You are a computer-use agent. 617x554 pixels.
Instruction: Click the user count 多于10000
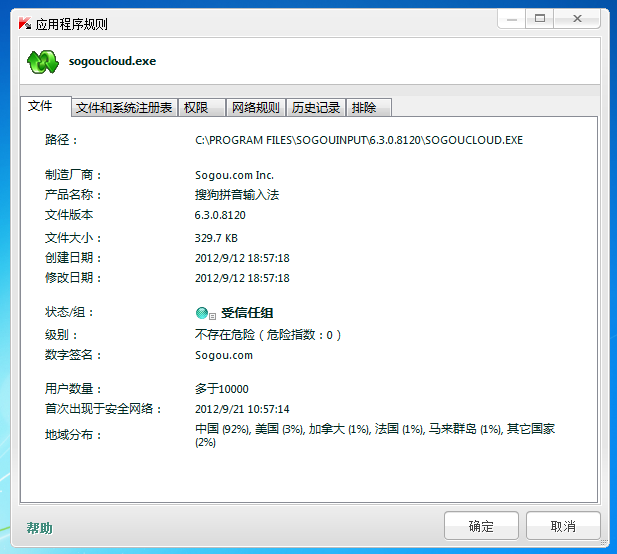coord(222,389)
